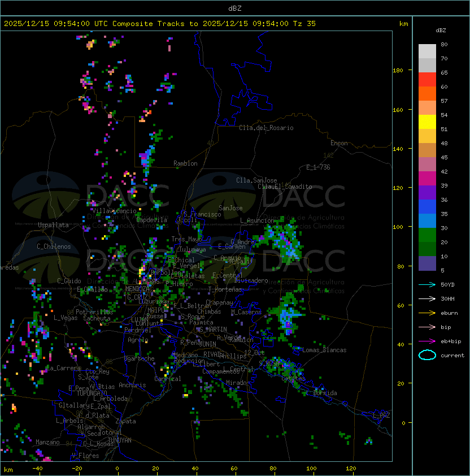Click the 'Ugarteche' map label
The width and height of the screenshot is (470, 476).
[140, 358]
